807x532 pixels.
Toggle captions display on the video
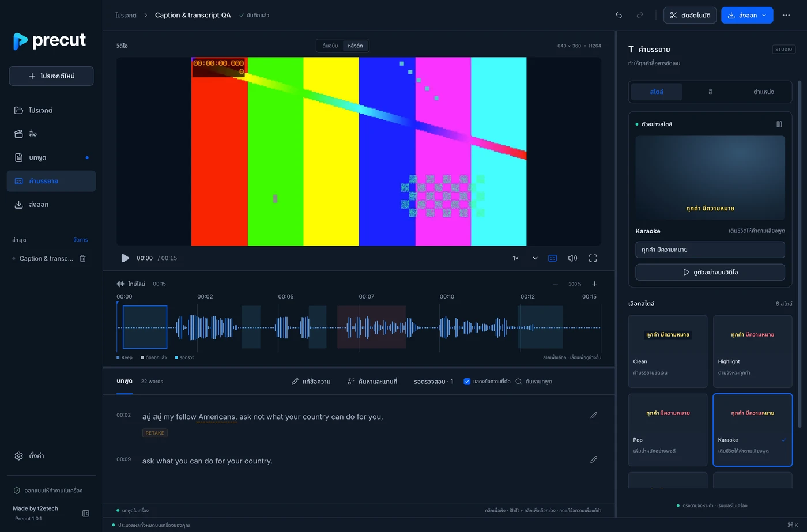tap(552, 258)
